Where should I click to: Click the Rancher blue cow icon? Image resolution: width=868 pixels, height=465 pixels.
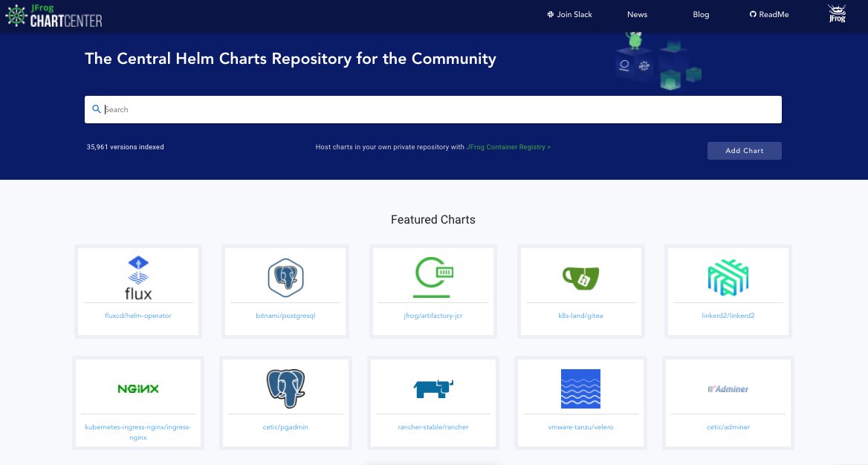click(x=433, y=388)
